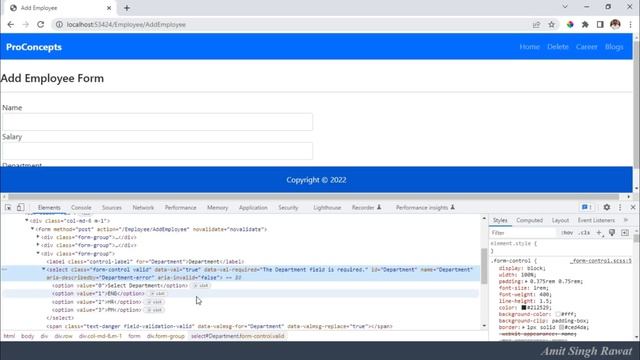Open the Recorder tab

pos(366,207)
